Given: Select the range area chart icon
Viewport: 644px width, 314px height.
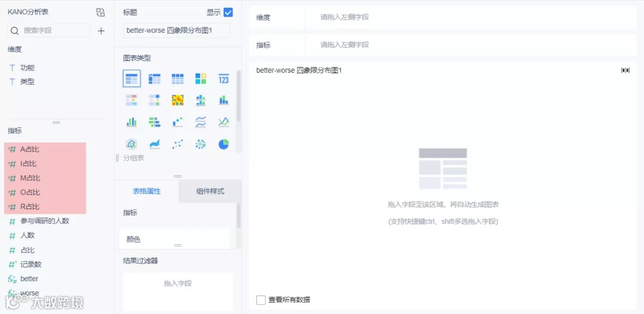Looking at the screenshot, I should (154, 144).
